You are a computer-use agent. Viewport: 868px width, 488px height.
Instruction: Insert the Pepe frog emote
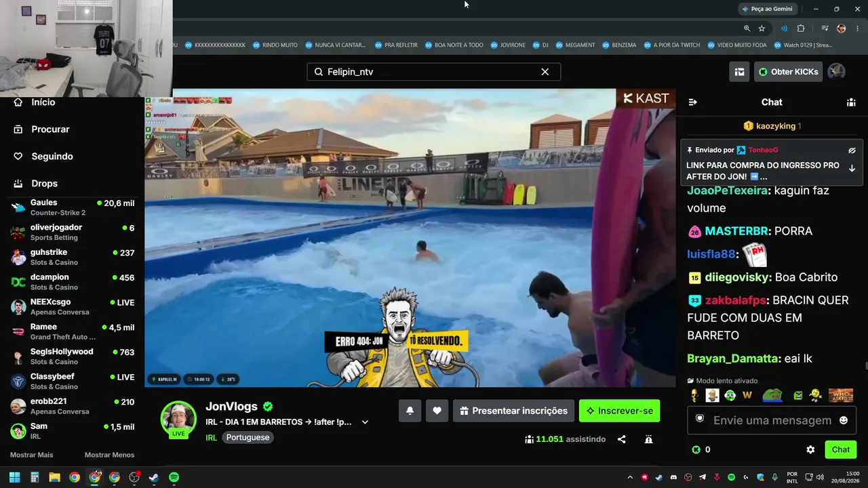coord(772,395)
